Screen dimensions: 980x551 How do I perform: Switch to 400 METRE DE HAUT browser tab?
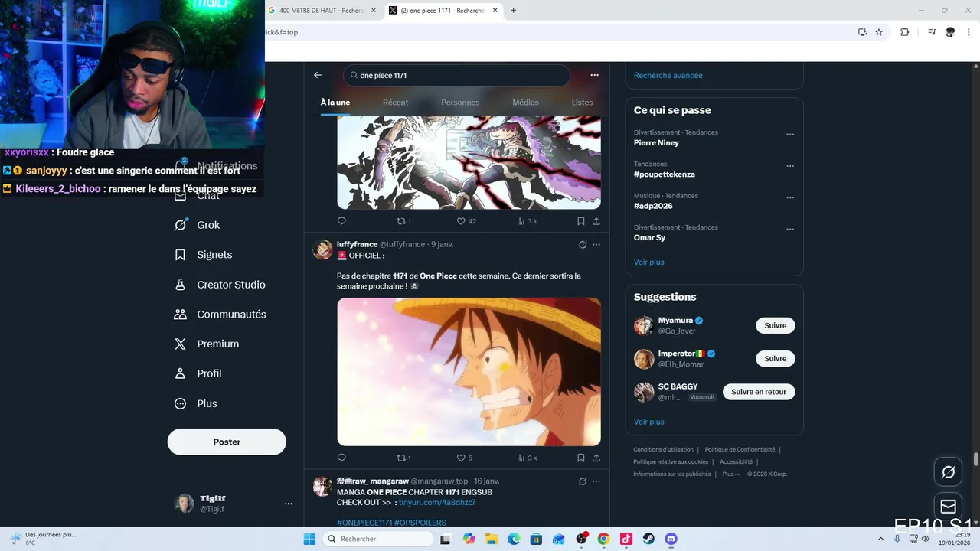[322, 11]
